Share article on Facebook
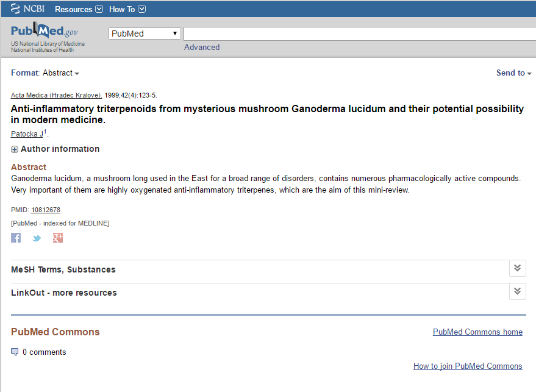536x392 pixels. click(16, 238)
